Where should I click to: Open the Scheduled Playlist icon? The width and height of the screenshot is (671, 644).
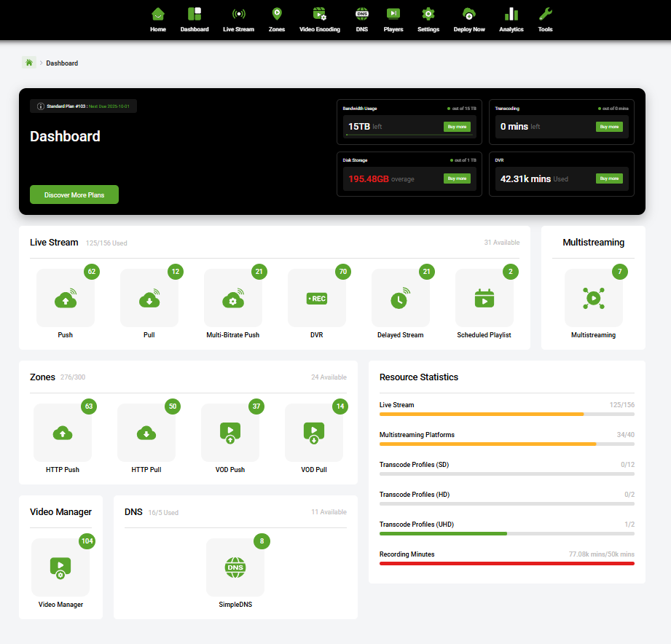484,297
